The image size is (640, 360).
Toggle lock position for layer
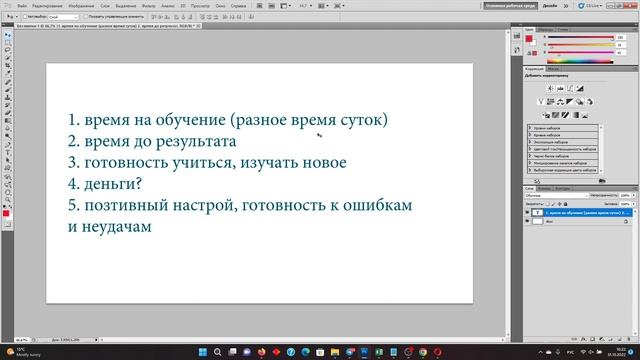pos(560,204)
